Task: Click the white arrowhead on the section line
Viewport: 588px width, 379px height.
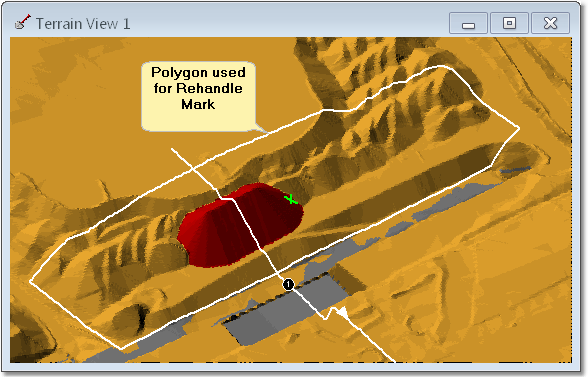Action: pos(342,312)
